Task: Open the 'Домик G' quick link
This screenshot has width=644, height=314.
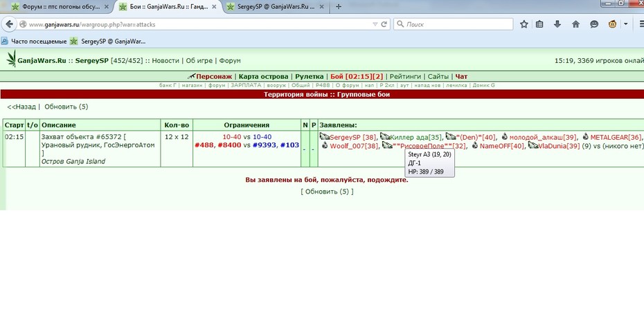Action: tap(484, 85)
